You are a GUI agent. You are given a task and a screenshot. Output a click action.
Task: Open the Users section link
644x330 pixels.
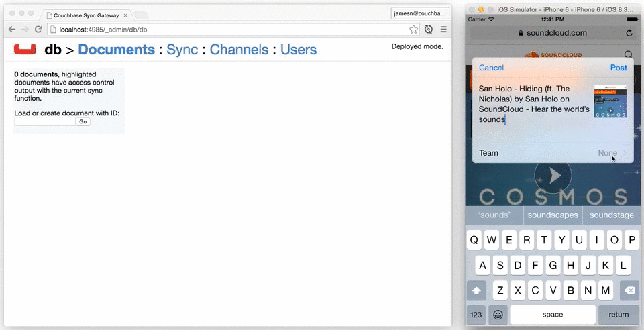(x=299, y=49)
